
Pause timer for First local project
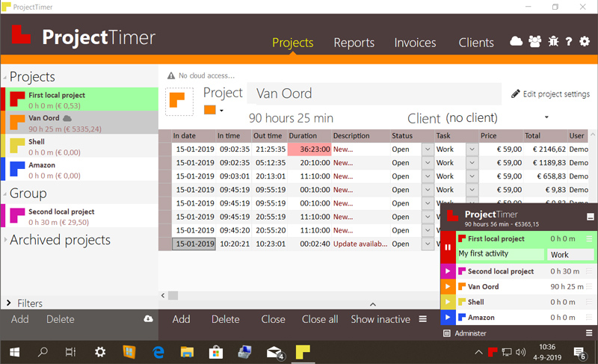point(448,247)
